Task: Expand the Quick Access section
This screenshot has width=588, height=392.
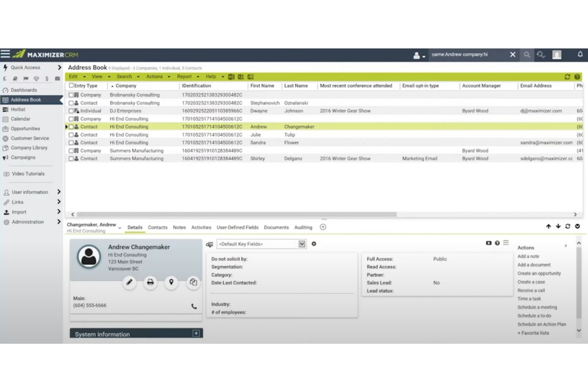Action: point(59,68)
